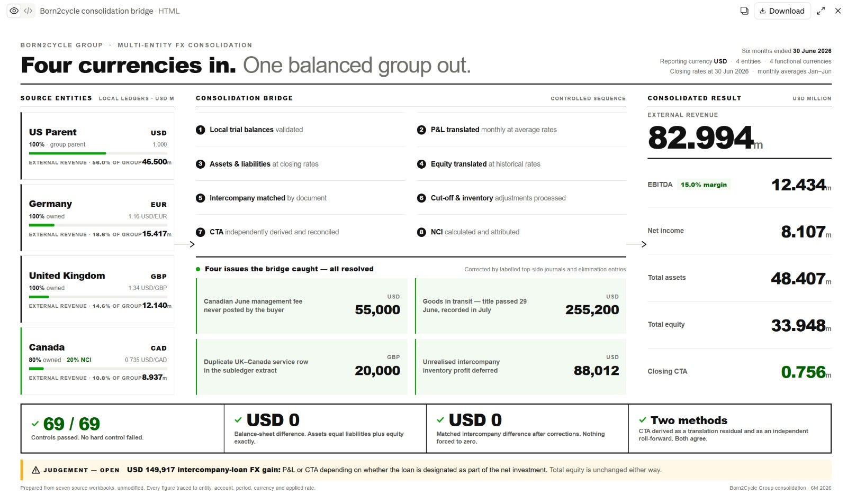This screenshot has height=504, width=847.
Task: Expand the artifact to fullscreen
Action: (x=821, y=11)
